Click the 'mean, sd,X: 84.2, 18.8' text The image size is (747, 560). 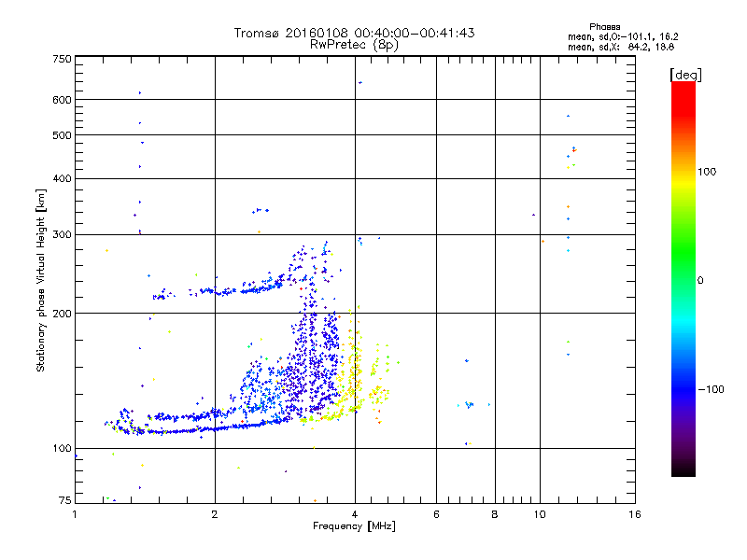[x=621, y=47]
